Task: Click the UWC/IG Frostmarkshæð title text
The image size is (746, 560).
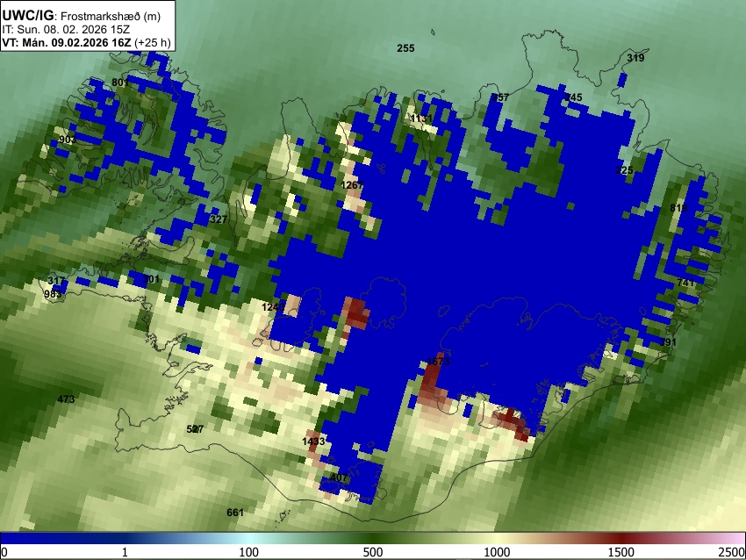Action: [x=82, y=16]
